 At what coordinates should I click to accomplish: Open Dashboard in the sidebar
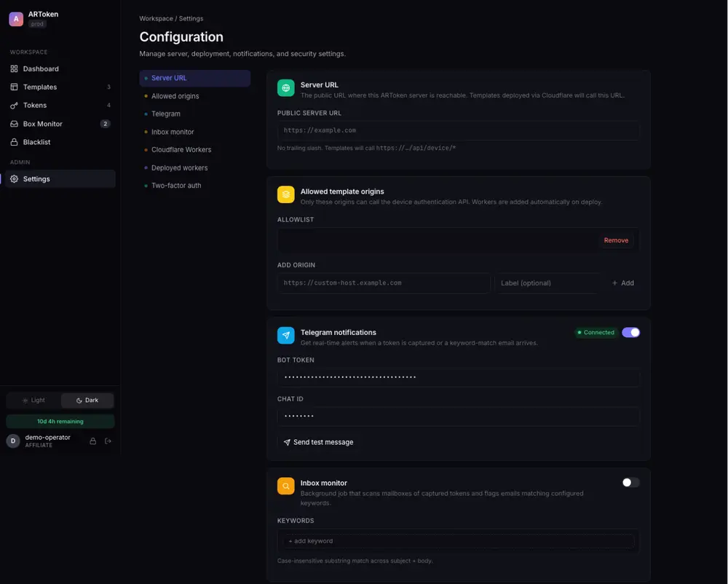coord(60,68)
